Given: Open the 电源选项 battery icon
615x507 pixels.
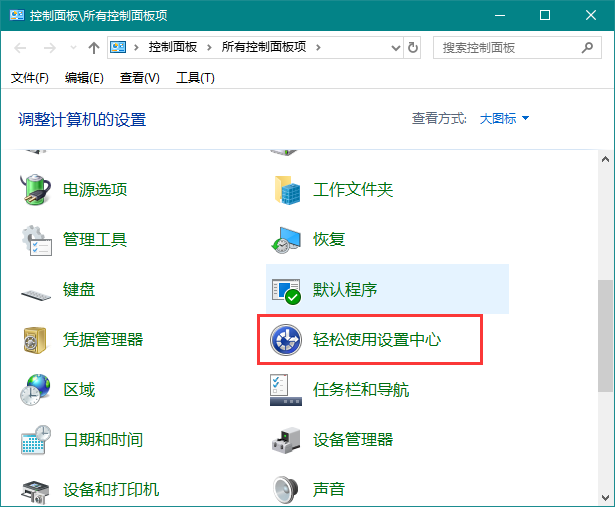Looking at the screenshot, I should [x=36, y=190].
